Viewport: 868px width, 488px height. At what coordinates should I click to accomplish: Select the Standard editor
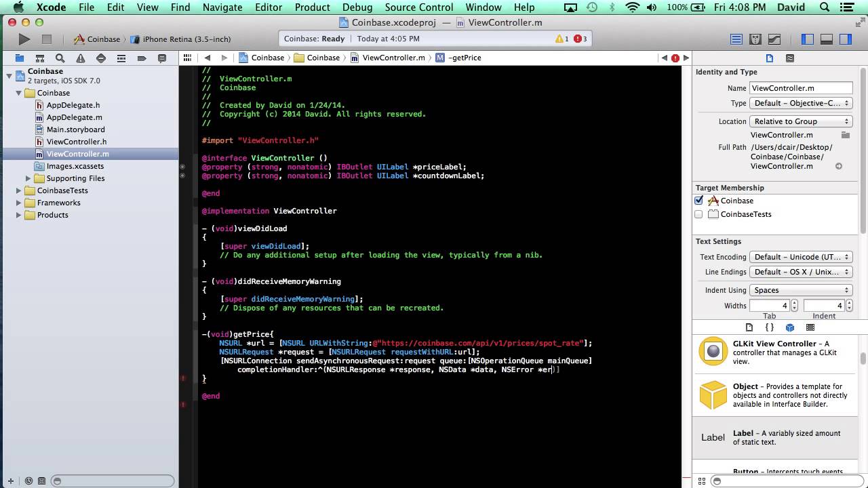[737, 39]
